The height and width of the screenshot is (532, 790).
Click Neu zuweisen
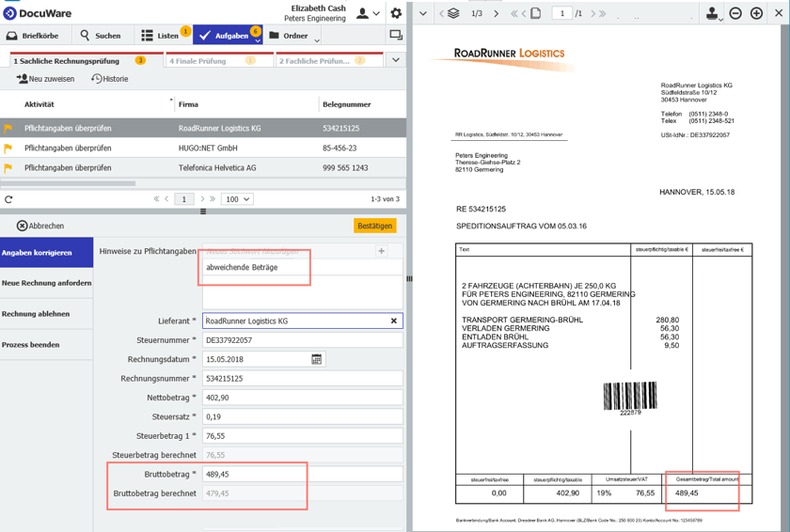click(x=45, y=79)
